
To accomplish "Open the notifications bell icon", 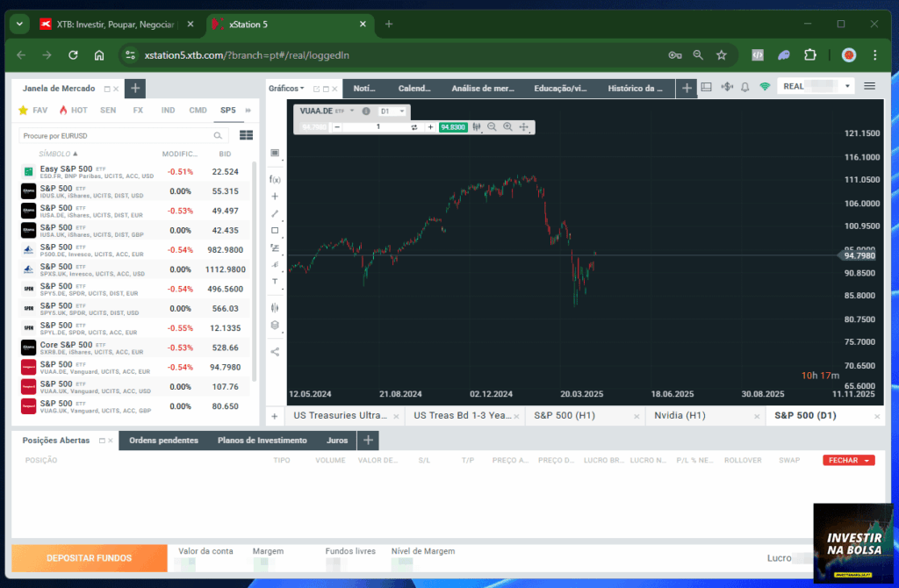I will 744,87.
